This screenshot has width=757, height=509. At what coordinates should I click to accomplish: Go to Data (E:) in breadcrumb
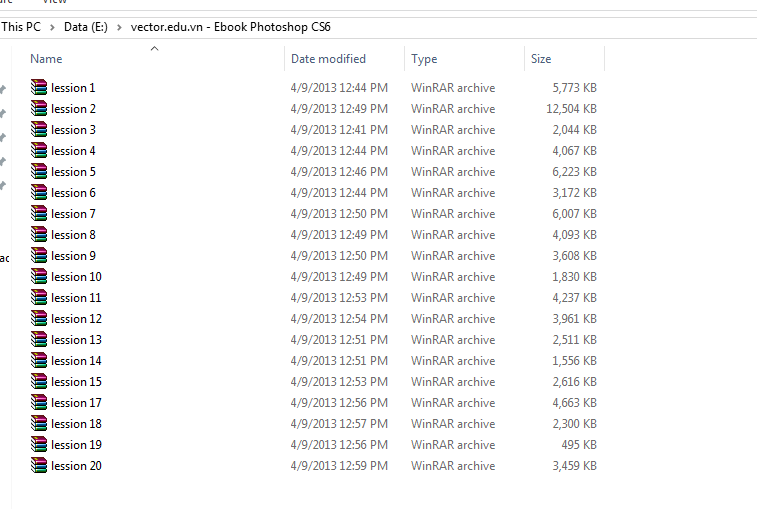click(x=85, y=27)
